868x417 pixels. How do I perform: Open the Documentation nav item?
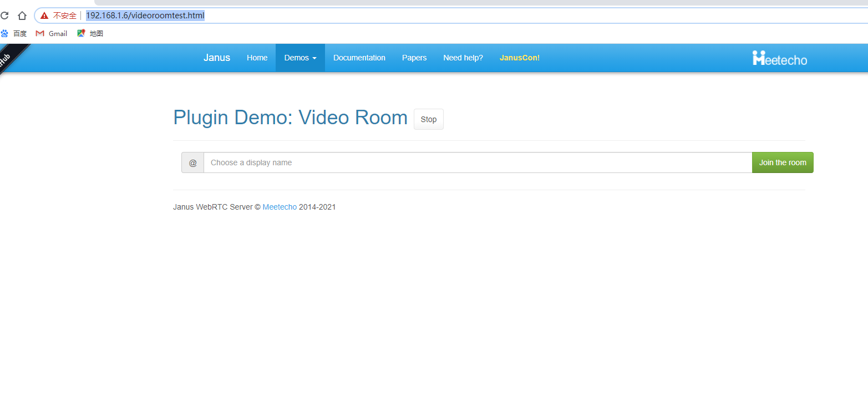pos(359,58)
